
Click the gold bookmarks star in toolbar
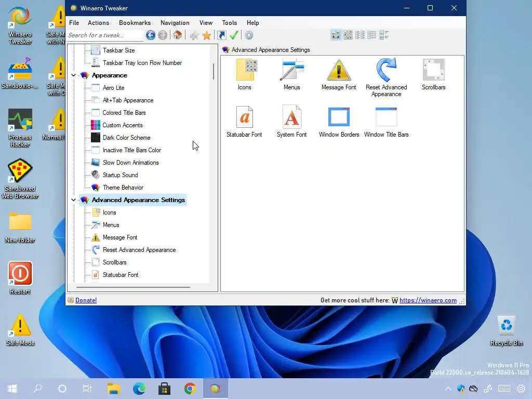[207, 35]
